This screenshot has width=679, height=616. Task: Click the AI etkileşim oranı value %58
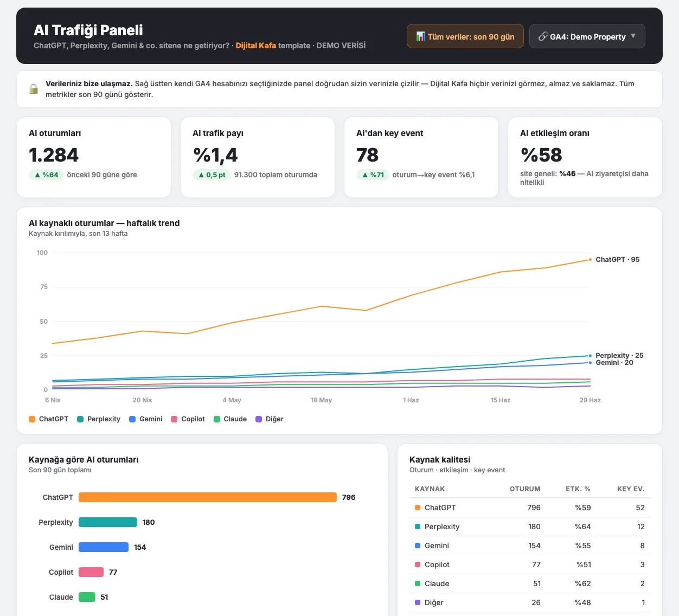(x=541, y=155)
